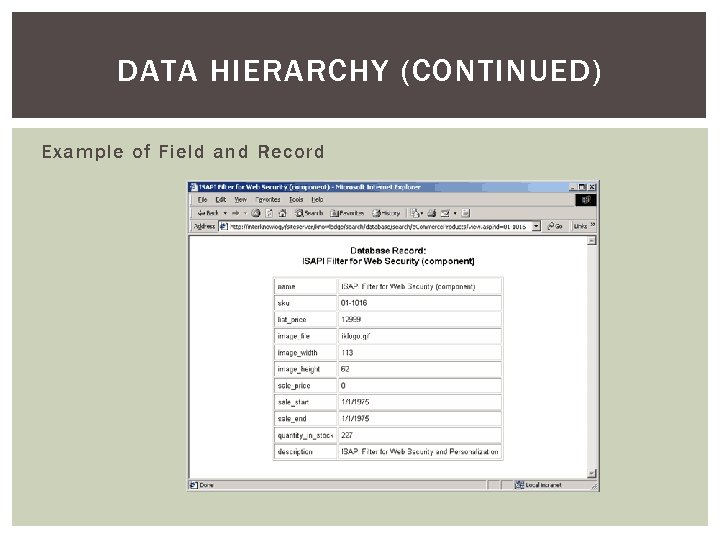The width and height of the screenshot is (720, 540).
Task: Click the IE title bar icon
Action: tap(193, 187)
